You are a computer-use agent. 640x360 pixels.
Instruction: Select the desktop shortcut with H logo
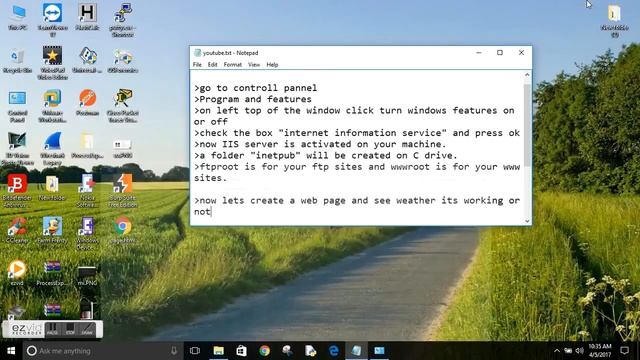87,18
